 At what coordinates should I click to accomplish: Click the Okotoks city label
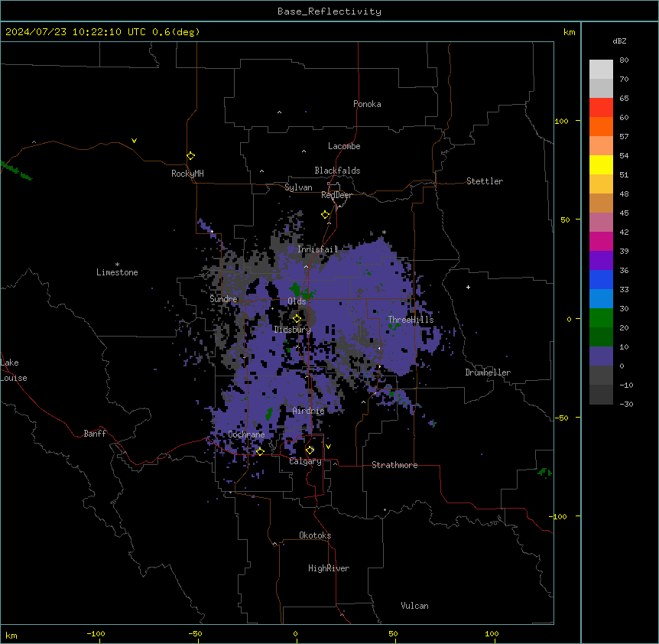(x=315, y=535)
